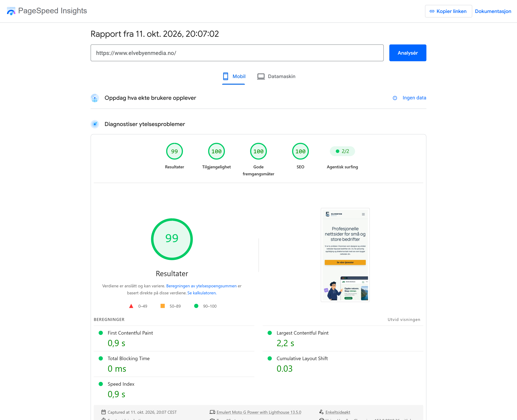Click the large 99 performance gauge

(172, 239)
